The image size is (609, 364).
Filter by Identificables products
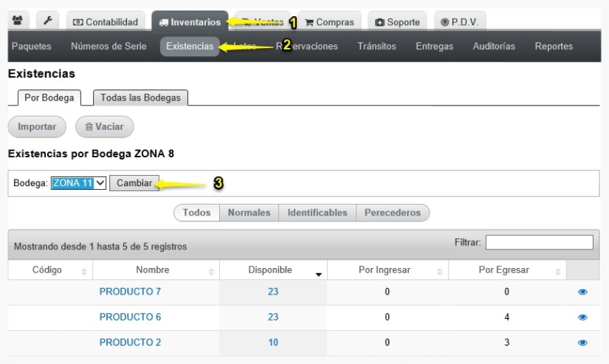(x=317, y=213)
